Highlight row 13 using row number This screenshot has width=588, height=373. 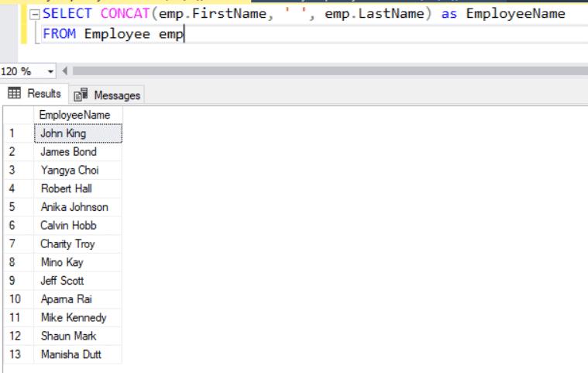pos(18,355)
